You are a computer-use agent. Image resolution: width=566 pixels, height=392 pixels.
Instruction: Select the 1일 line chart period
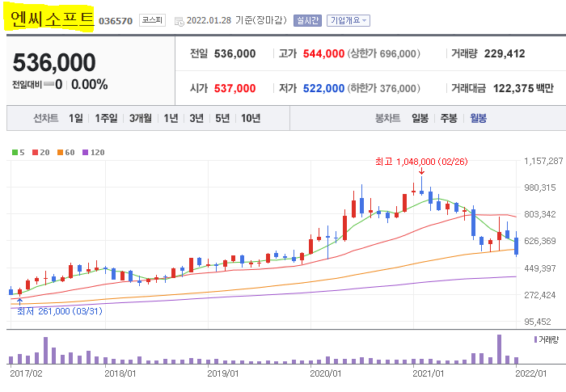pos(76,118)
